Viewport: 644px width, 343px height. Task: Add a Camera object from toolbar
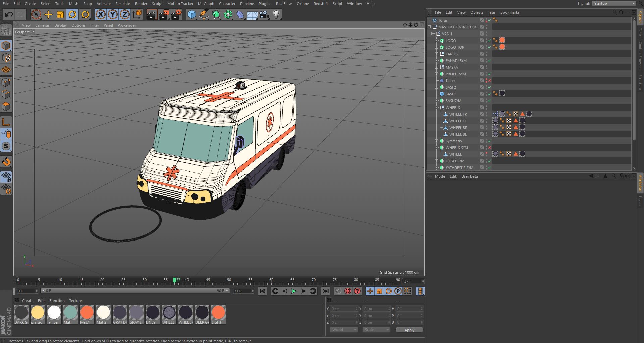coord(264,14)
